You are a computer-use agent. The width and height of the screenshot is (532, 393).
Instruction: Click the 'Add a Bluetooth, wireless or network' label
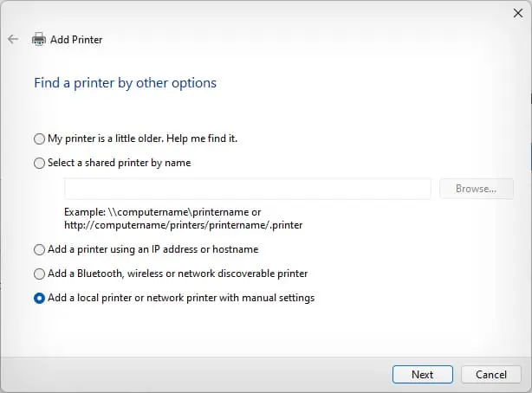click(178, 274)
